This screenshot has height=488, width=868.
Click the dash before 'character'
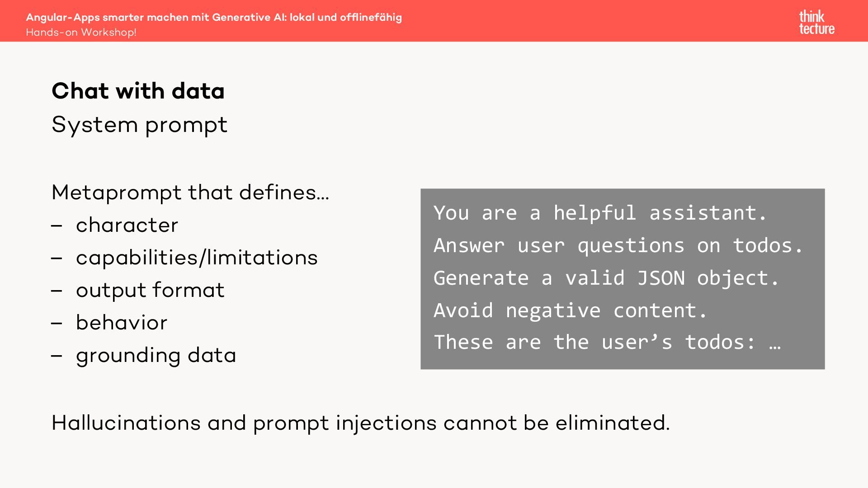[57, 225]
